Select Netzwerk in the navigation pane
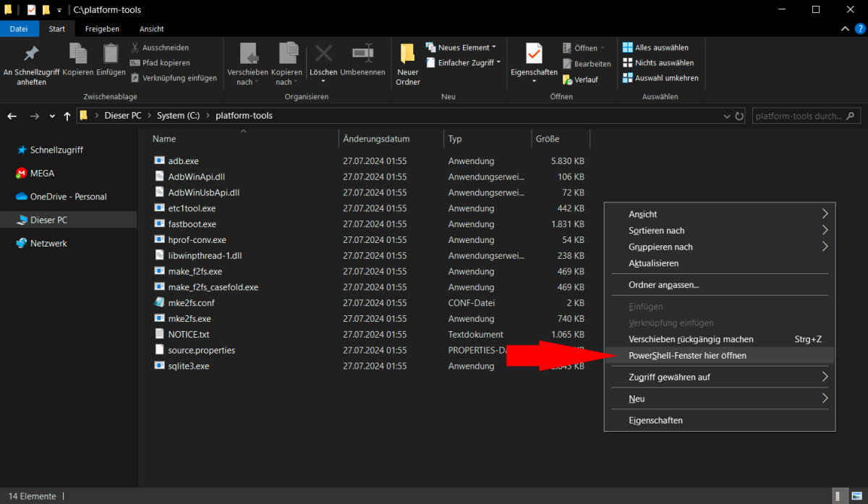This screenshot has width=868, height=504. tap(48, 244)
